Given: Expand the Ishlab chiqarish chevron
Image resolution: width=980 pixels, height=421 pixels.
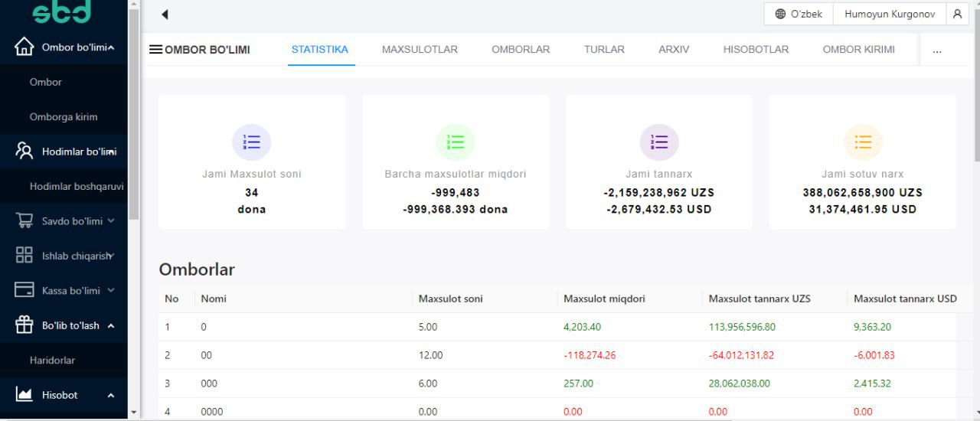Looking at the screenshot, I should tap(111, 256).
